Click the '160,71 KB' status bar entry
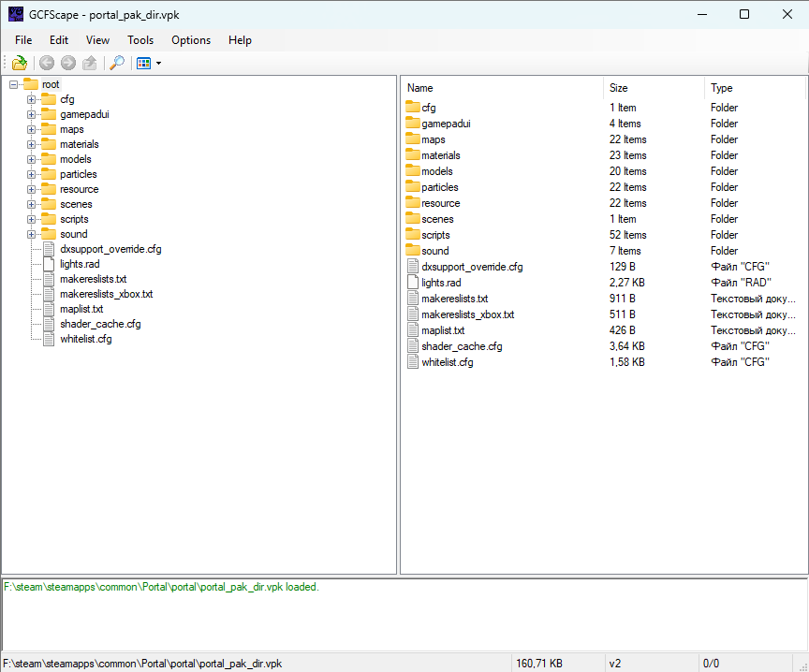This screenshot has width=809, height=672. coord(539,664)
